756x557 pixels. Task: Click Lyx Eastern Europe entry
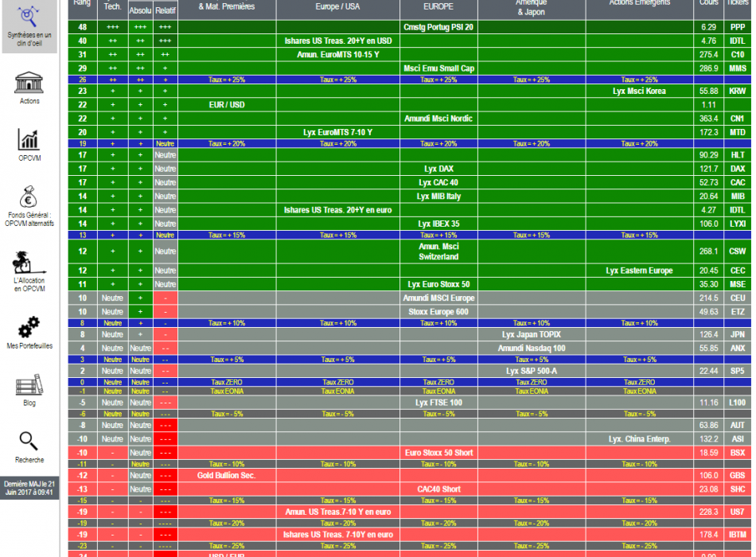639,271
